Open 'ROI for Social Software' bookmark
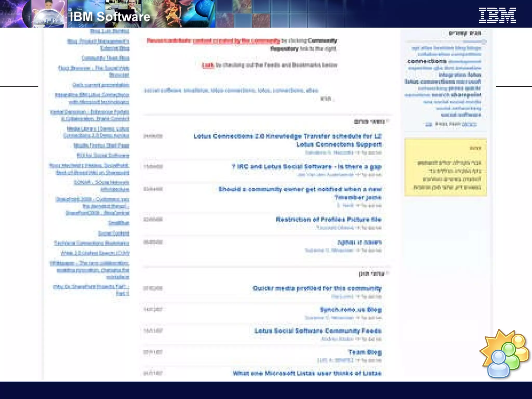Image resolution: width=532 pixels, height=399 pixels. point(103,156)
